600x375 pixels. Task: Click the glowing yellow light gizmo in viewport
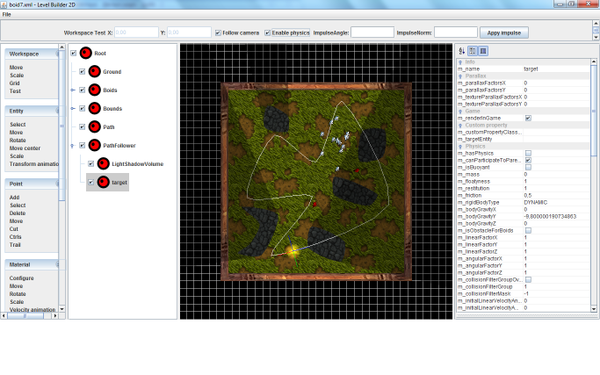click(x=293, y=251)
